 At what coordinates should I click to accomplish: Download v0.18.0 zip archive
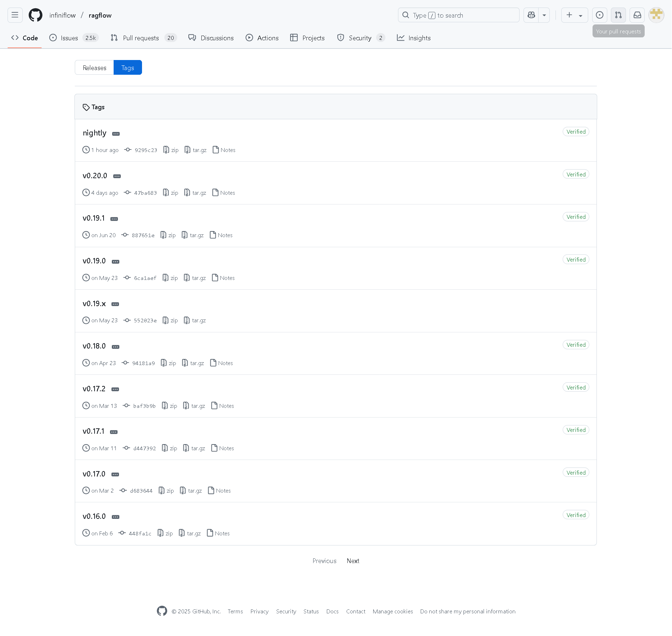click(168, 363)
